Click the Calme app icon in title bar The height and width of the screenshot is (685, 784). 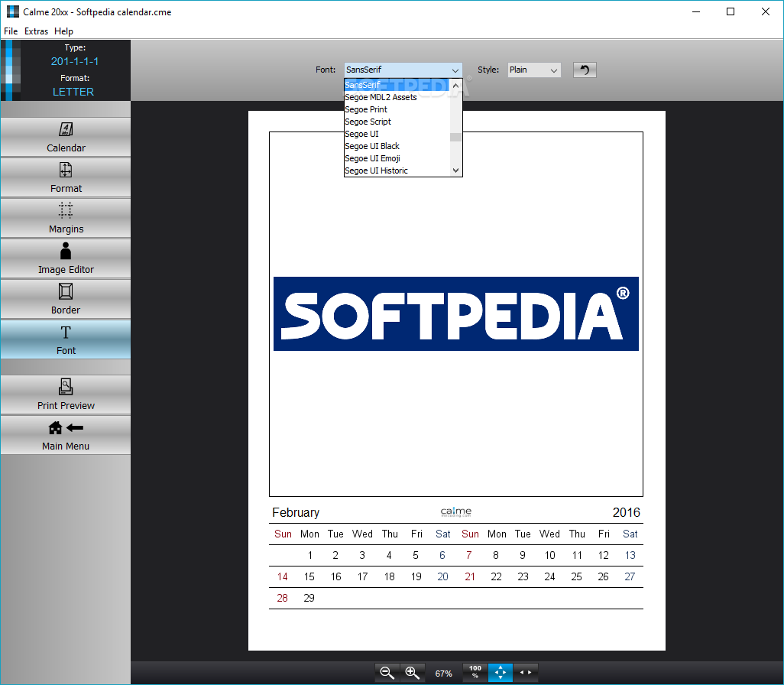(x=12, y=11)
